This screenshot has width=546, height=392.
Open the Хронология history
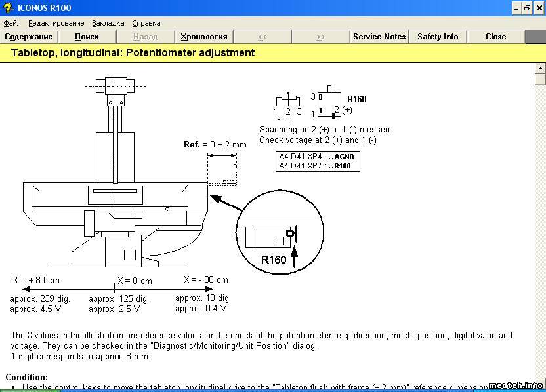(203, 37)
